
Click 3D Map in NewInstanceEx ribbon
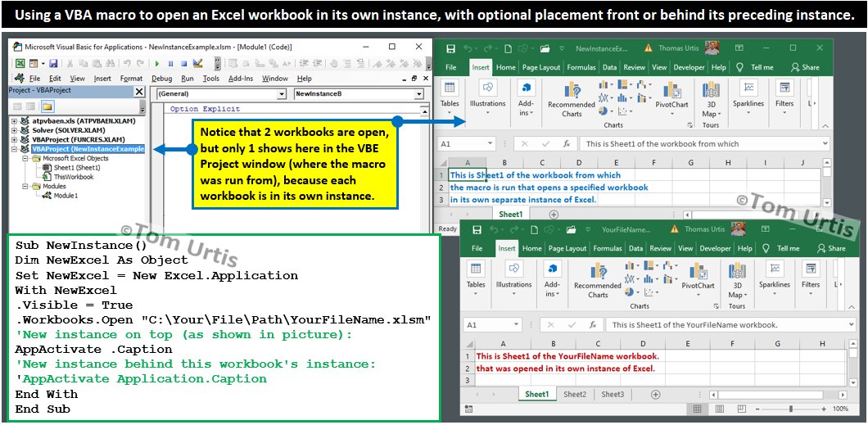click(x=712, y=100)
